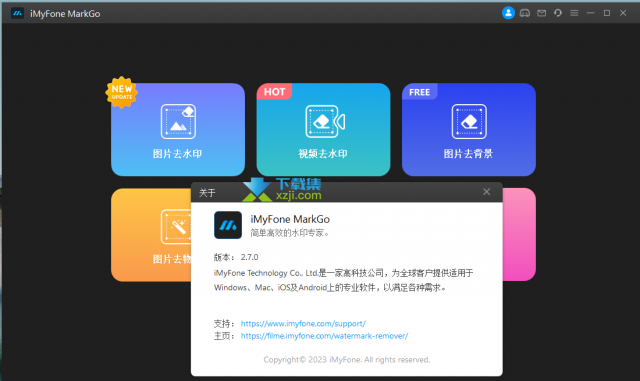
Task: Click the image eraser icon on 图片去水印 card
Action: pyautogui.click(x=178, y=121)
